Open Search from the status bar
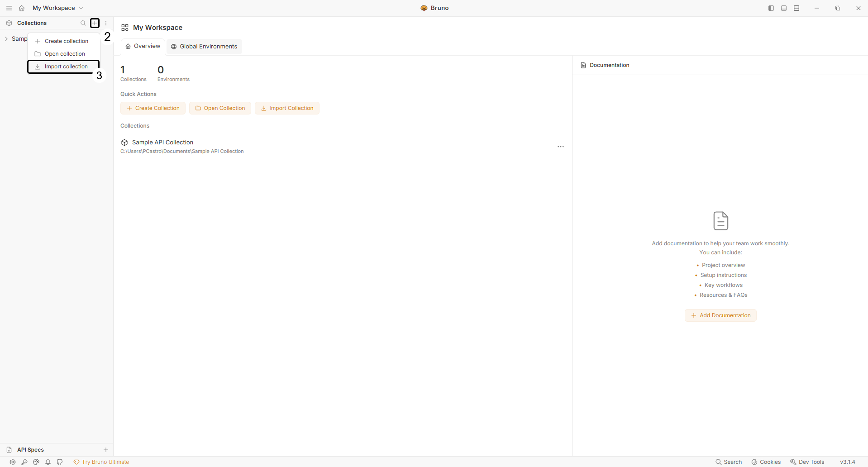The width and height of the screenshot is (868, 467). (x=729, y=462)
